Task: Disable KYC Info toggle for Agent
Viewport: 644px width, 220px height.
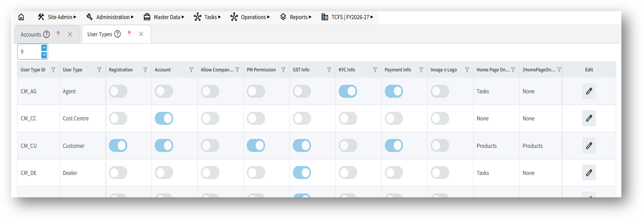Action: click(348, 91)
